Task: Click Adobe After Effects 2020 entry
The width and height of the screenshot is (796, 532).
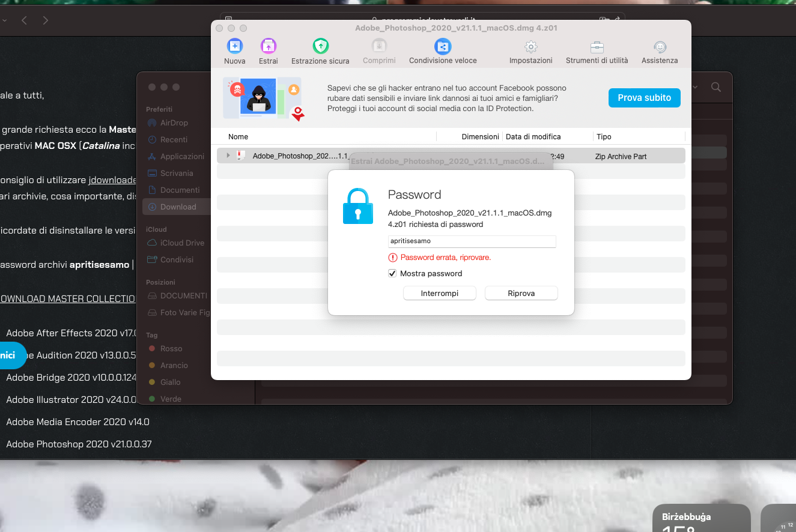Action: tap(71, 333)
